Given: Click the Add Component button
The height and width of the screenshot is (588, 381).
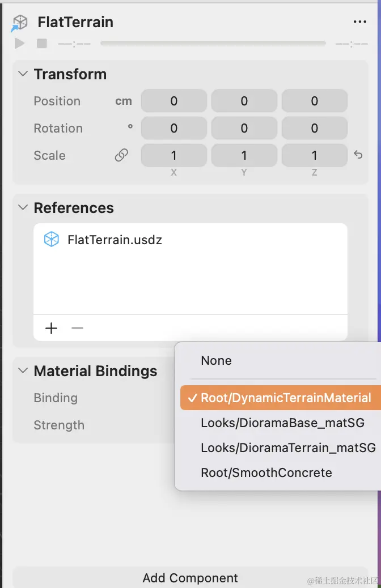Looking at the screenshot, I should (x=190, y=578).
